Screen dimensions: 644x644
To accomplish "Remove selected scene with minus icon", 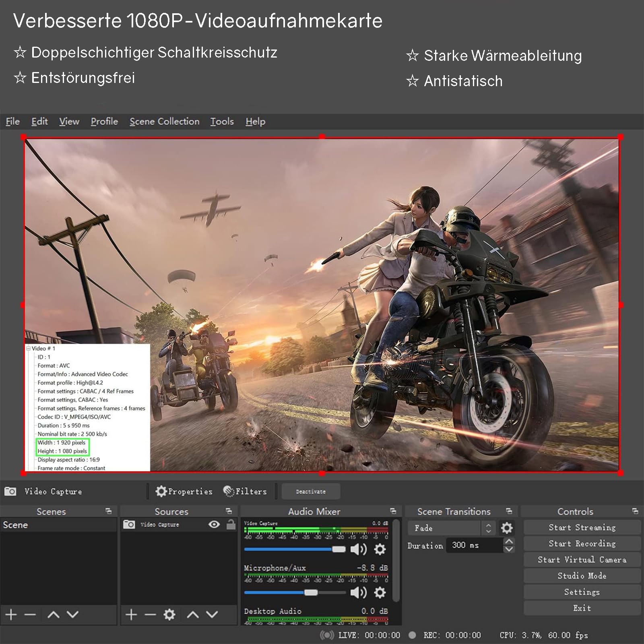I will click(30, 615).
